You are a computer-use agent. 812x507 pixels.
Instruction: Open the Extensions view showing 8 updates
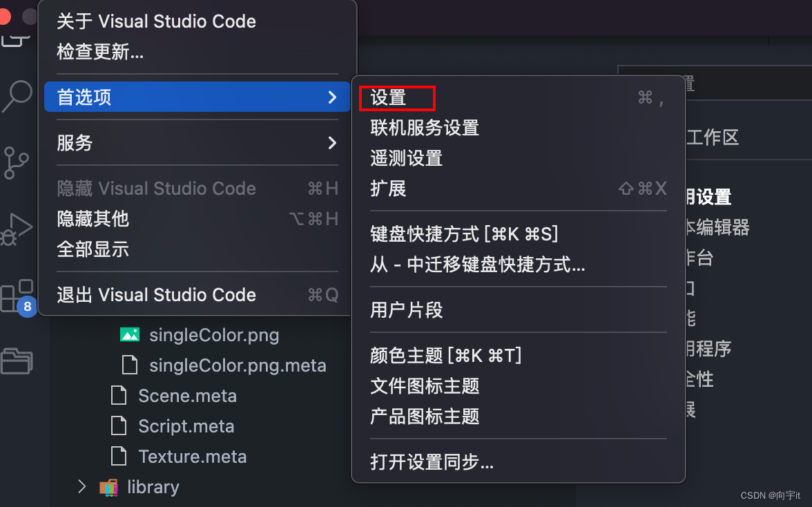coord(15,296)
